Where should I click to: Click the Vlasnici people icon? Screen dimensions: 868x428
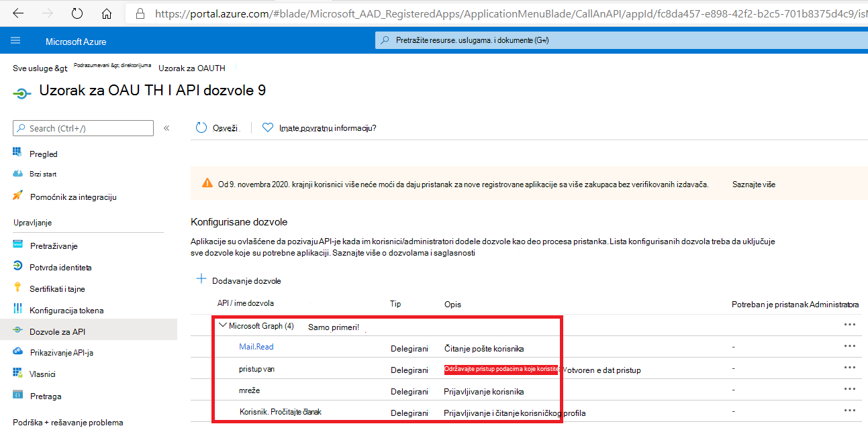18,374
